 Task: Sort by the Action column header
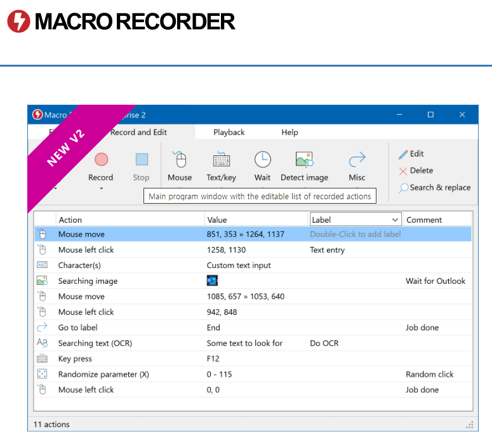[70, 220]
